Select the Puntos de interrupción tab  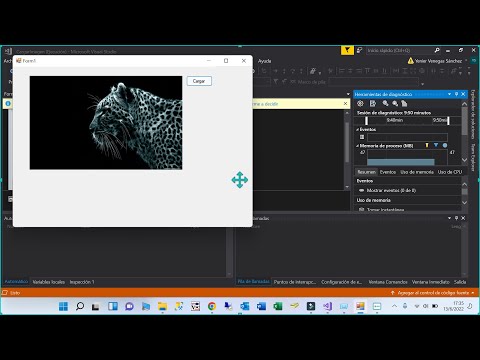point(295,282)
